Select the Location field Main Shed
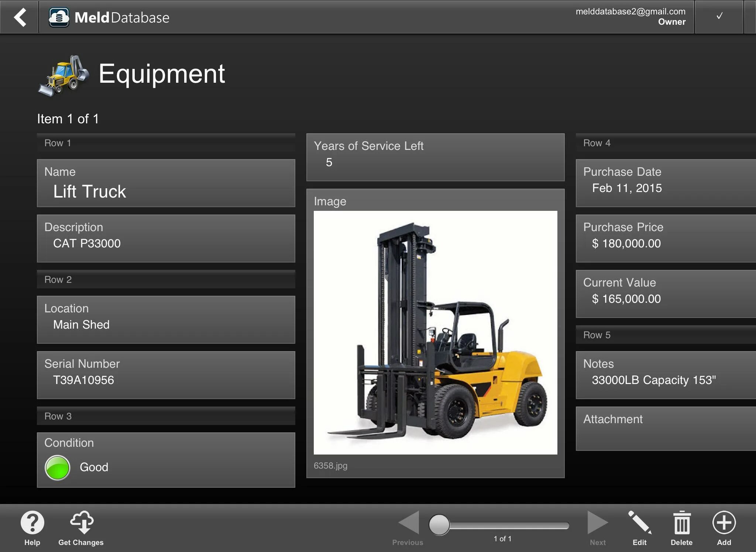This screenshot has height=552, width=756. click(x=166, y=320)
